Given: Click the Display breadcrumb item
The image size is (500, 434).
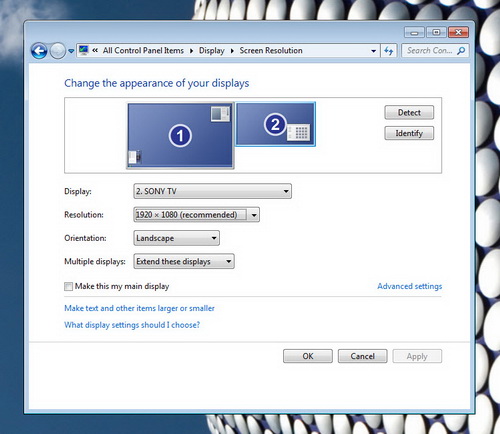Looking at the screenshot, I should (212, 51).
